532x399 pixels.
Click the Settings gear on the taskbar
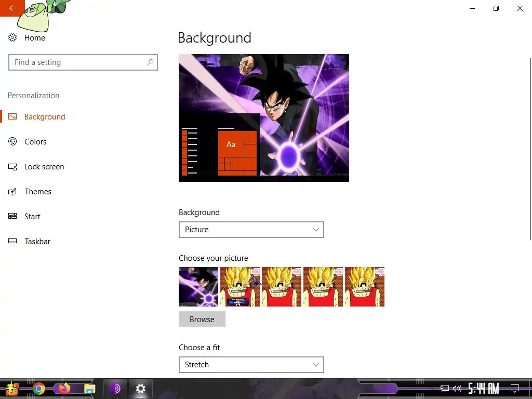140,389
